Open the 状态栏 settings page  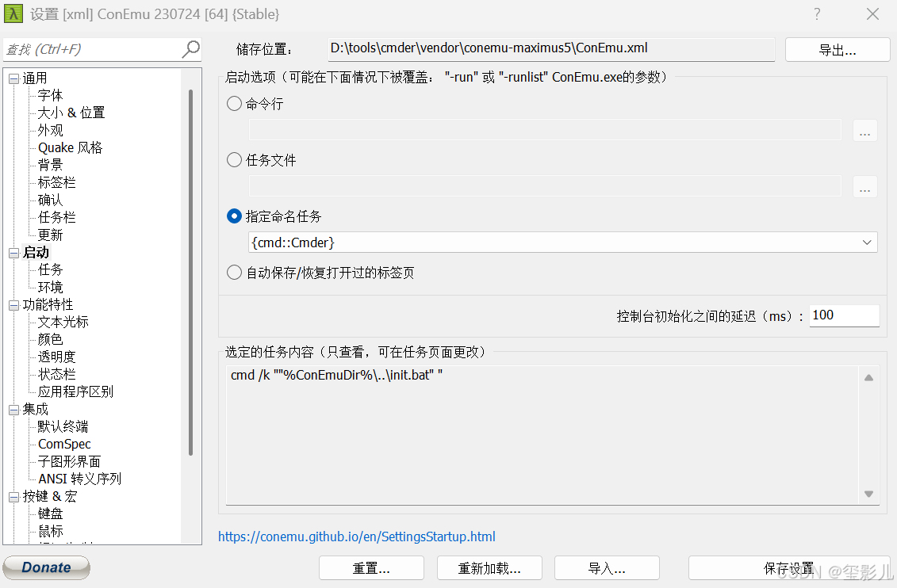tap(56, 374)
